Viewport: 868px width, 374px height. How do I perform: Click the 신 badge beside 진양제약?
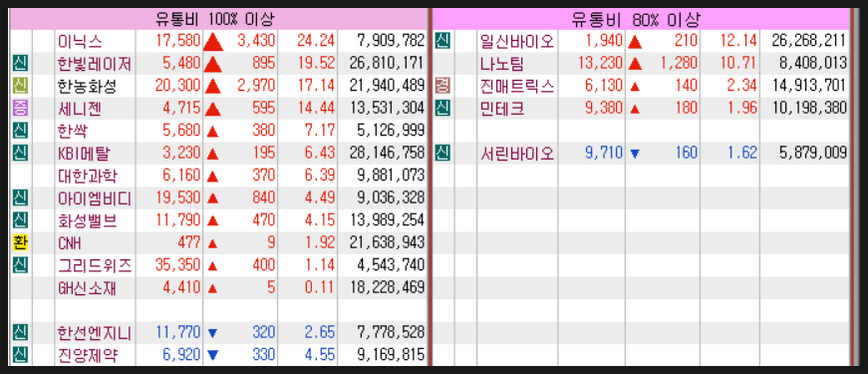pyautogui.click(x=21, y=355)
